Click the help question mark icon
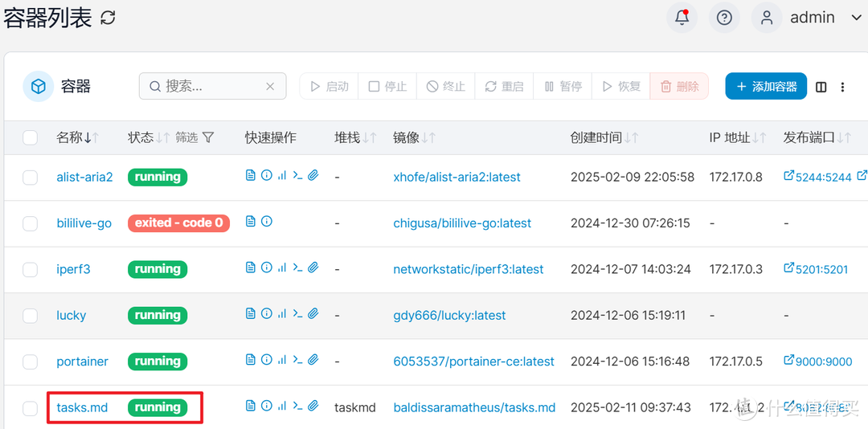 [x=724, y=18]
